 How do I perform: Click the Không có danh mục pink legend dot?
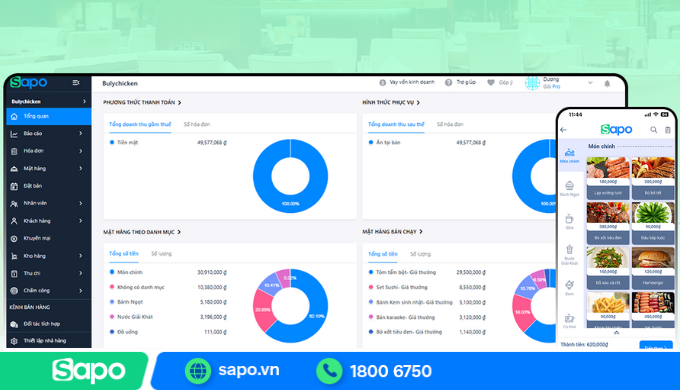click(x=112, y=287)
